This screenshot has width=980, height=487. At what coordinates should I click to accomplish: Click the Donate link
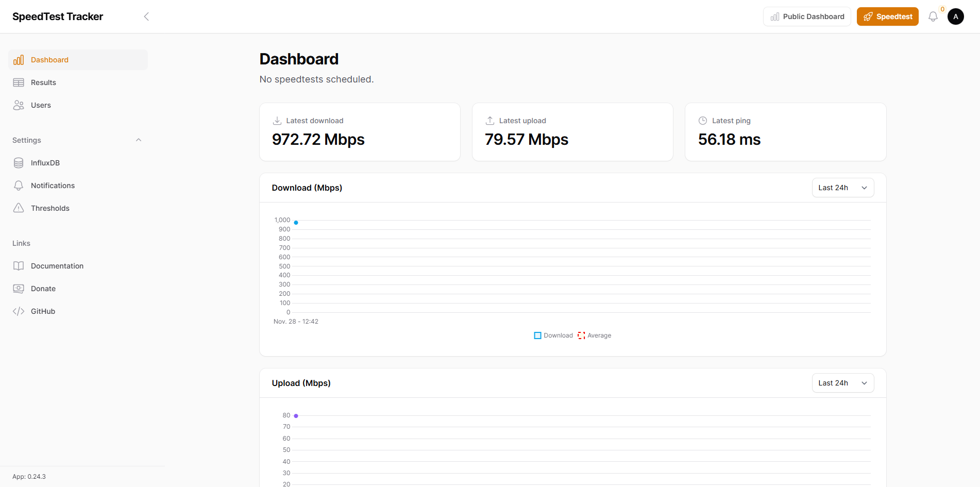43,288
